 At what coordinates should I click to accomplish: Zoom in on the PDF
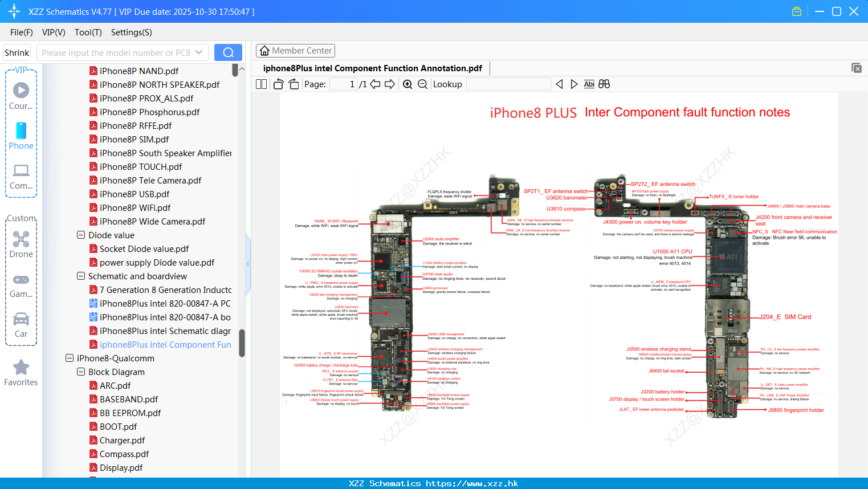[407, 84]
